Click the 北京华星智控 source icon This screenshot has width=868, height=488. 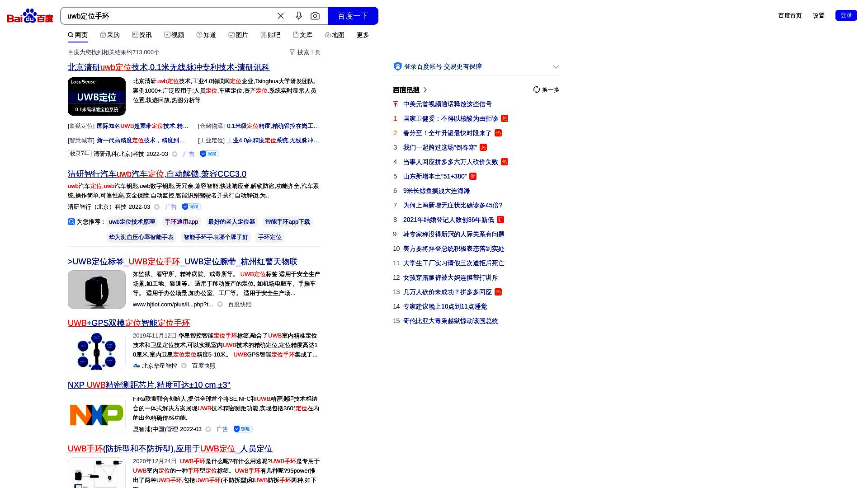pyautogui.click(x=137, y=366)
